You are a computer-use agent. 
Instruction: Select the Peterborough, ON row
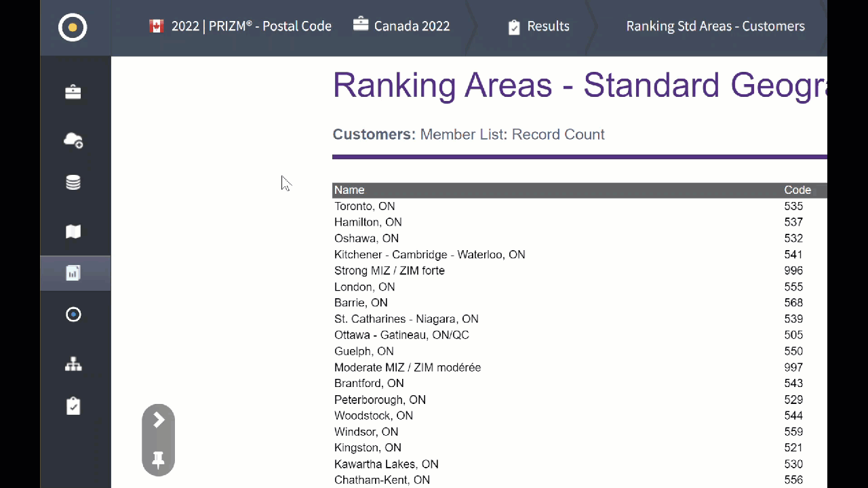pos(580,400)
